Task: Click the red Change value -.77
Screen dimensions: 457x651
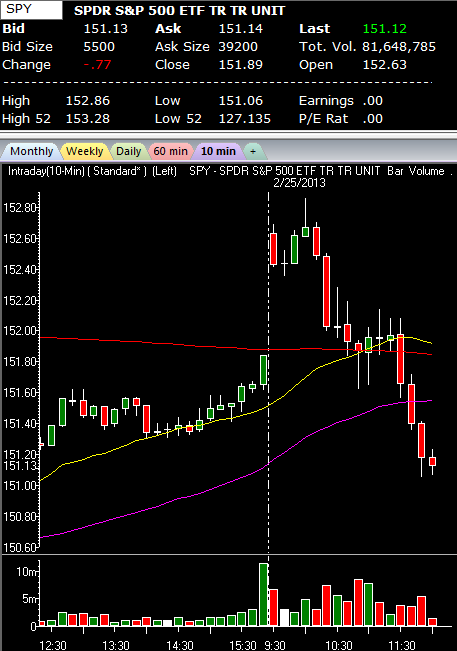Action: [x=98, y=65]
